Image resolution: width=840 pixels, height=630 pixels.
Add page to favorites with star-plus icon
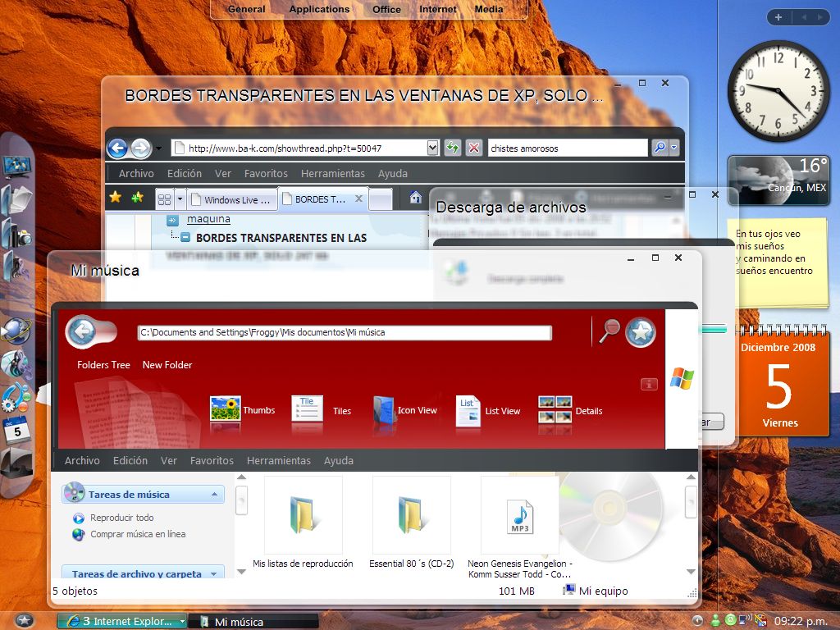pyautogui.click(x=138, y=198)
